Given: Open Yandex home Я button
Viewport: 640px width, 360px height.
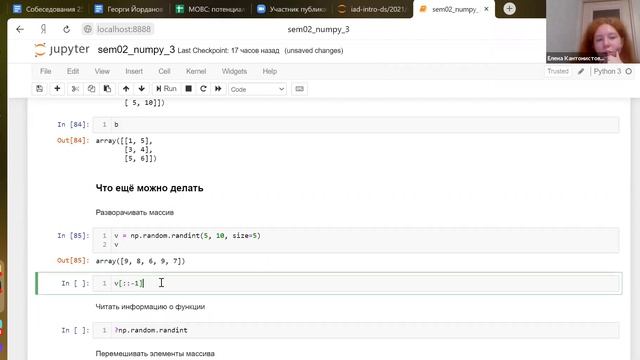Looking at the screenshot, I should [43, 29].
